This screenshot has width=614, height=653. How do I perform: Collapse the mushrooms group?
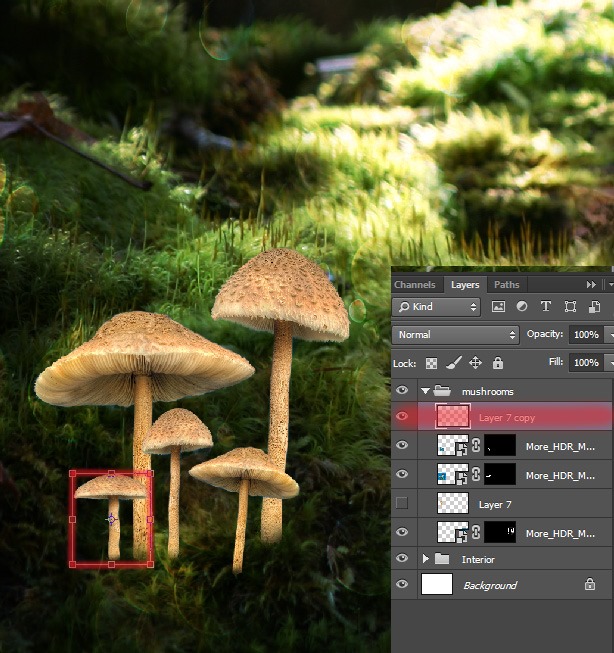coord(425,391)
